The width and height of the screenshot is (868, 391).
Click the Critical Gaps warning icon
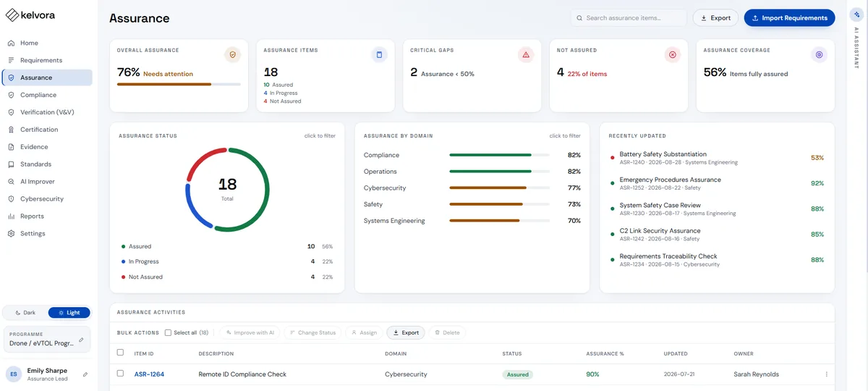[x=526, y=54]
